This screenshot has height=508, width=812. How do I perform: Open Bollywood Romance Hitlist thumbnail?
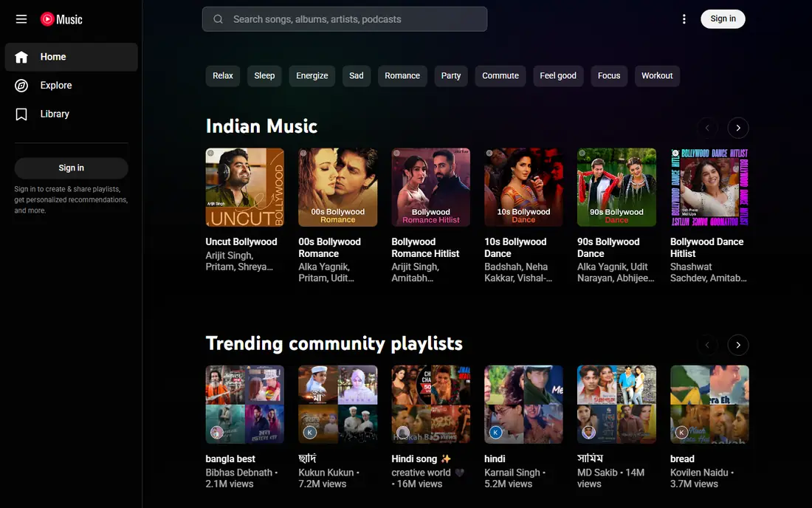point(431,188)
